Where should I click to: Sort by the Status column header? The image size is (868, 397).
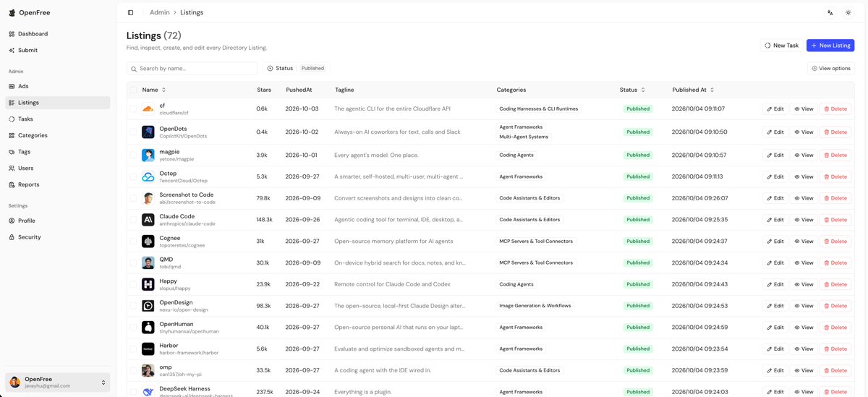(632, 90)
